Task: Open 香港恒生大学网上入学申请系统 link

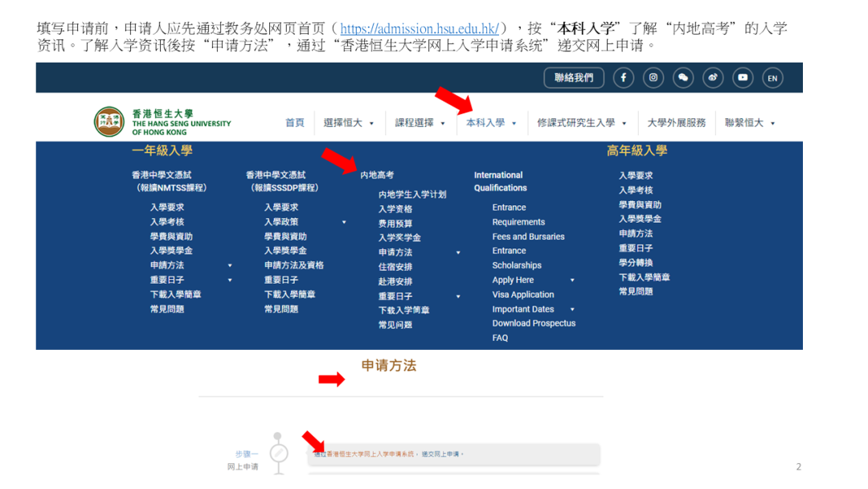Action: click(x=370, y=454)
